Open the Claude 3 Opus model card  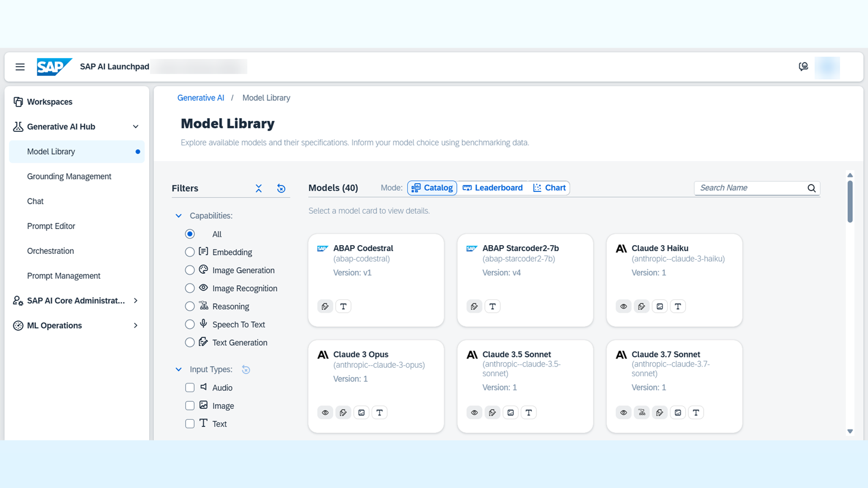point(376,387)
